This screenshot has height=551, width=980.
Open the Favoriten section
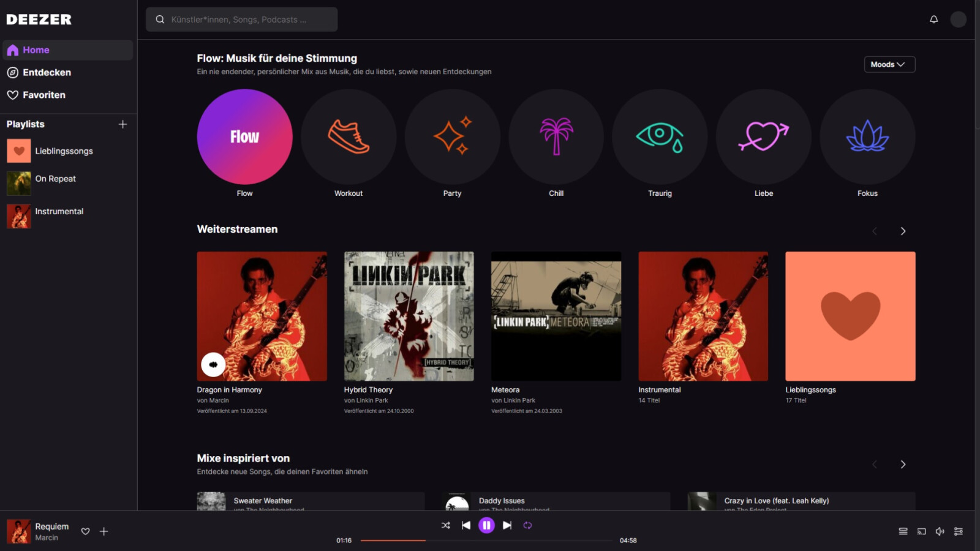click(x=43, y=95)
